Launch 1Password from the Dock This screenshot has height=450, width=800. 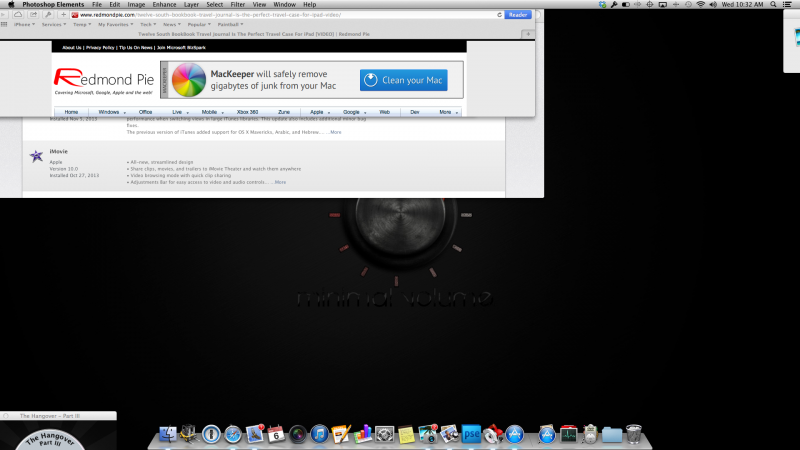point(211,434)
